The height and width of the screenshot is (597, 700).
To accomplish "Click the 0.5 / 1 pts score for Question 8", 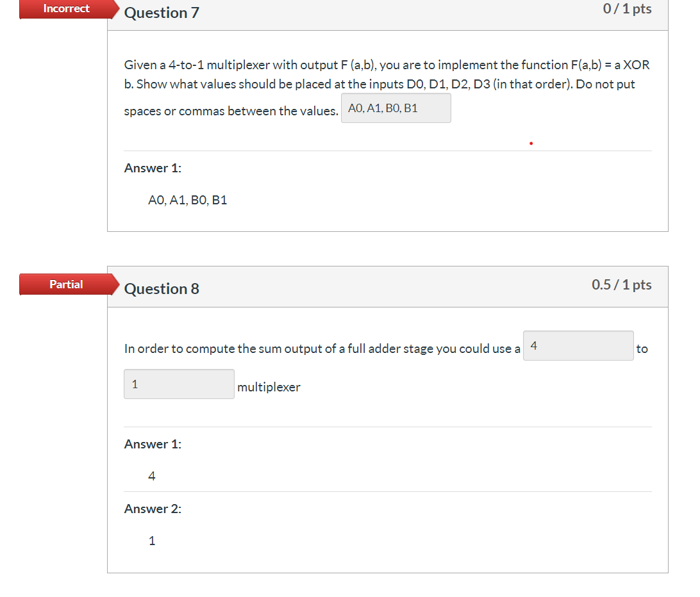I will pos(621,284).
